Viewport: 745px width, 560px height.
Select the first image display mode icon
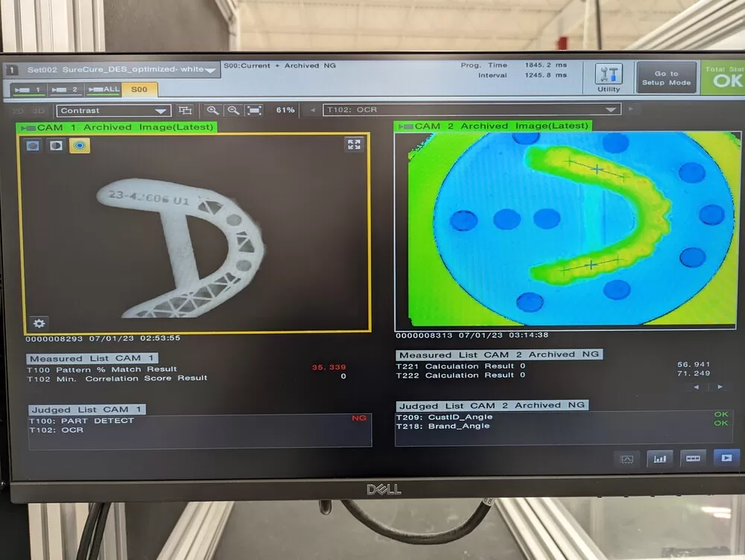click(33, 145)
